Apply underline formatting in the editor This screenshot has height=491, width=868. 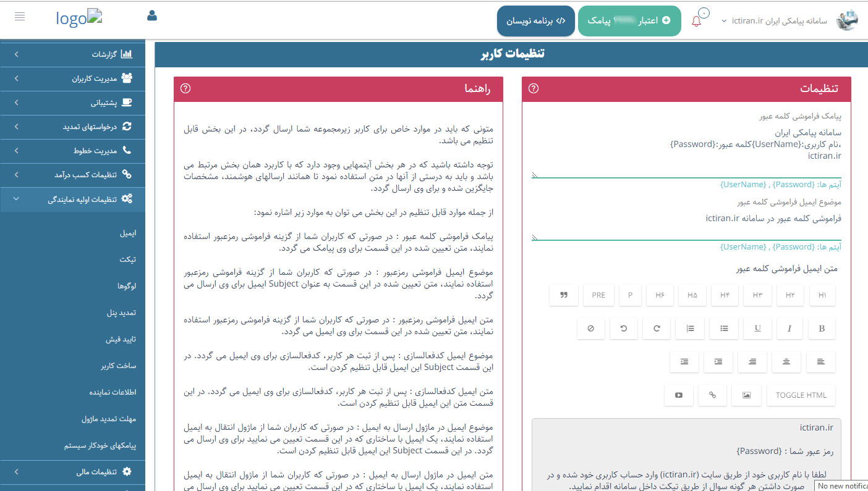pos(757,329)
